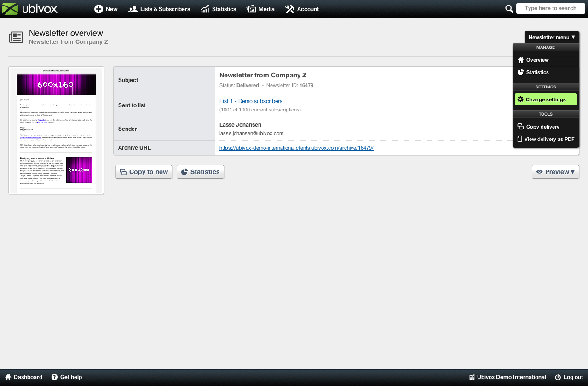Click the Statistics button below the table
Image resolution: width=588 pixels, height=386 pixels.
200,172
